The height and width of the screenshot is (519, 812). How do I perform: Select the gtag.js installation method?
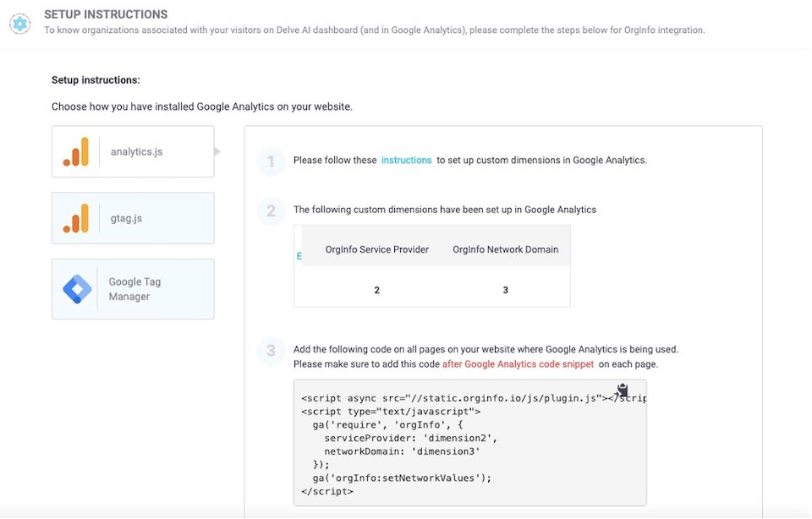[132, 217]
